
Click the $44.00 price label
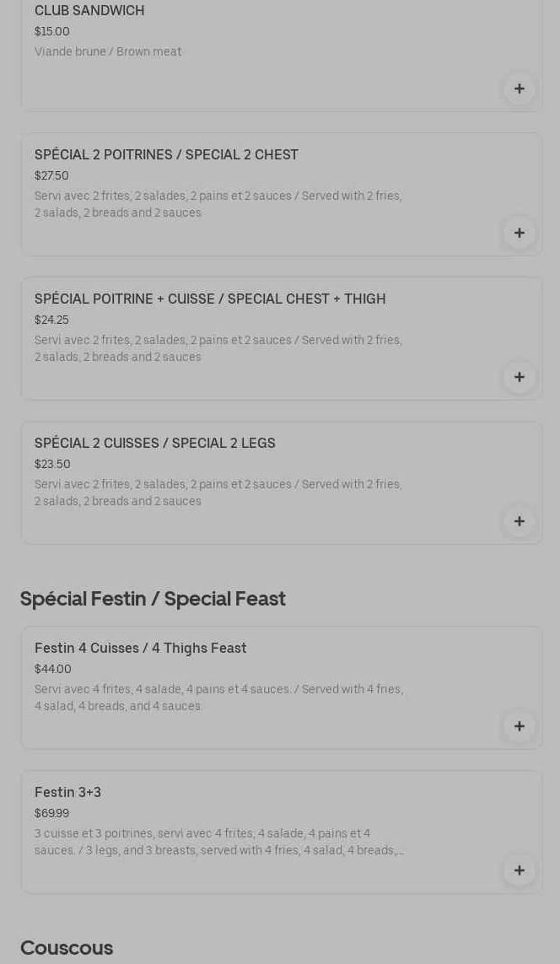pyautogui.click(x=53, y=669)
